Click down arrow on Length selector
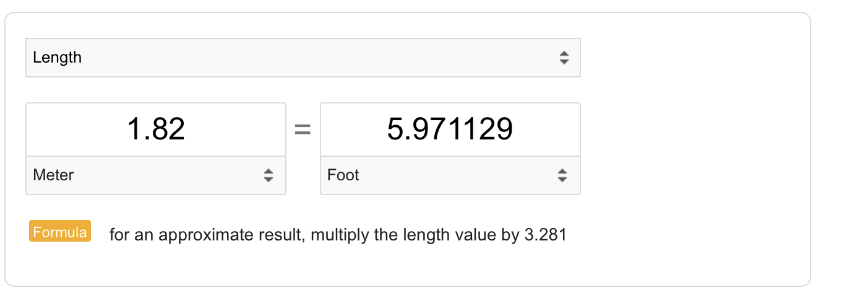This screenshot has width=868, height=290. pyautogui.click(x=564, y=61)
